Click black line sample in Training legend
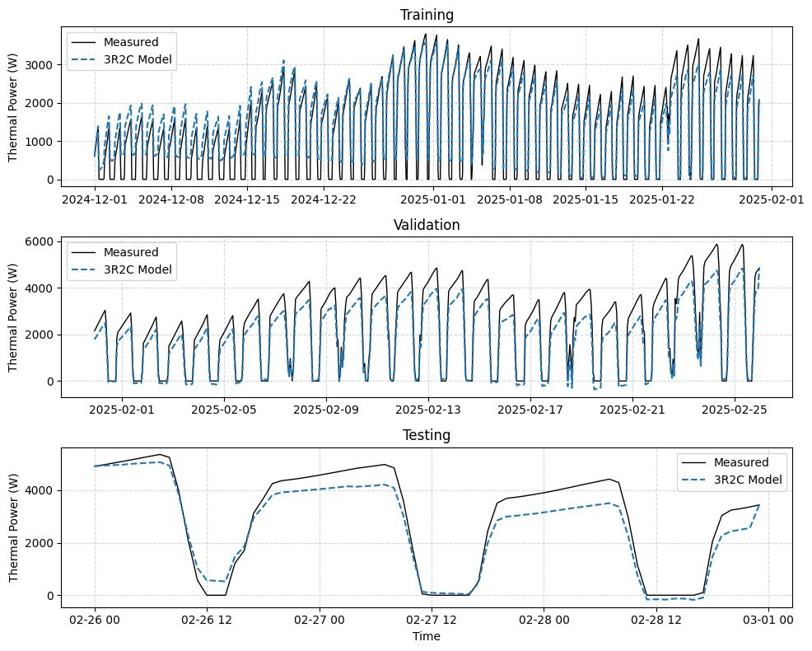 click(83, 42)
